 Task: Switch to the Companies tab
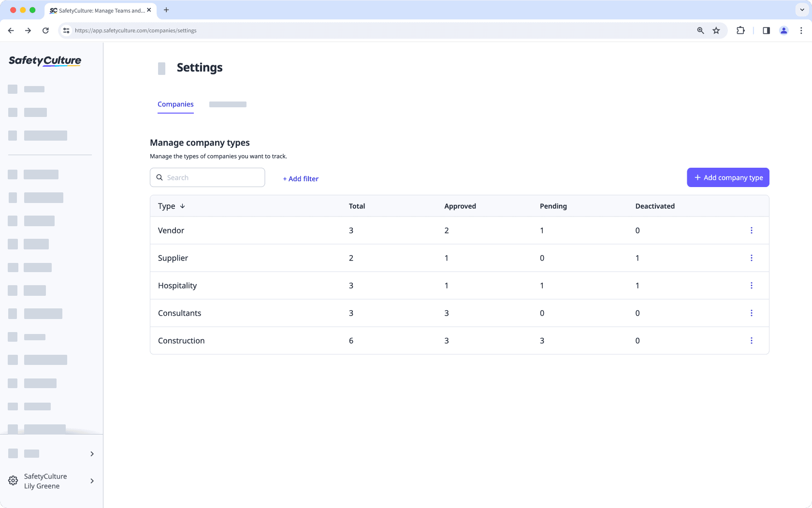point(175,104)
